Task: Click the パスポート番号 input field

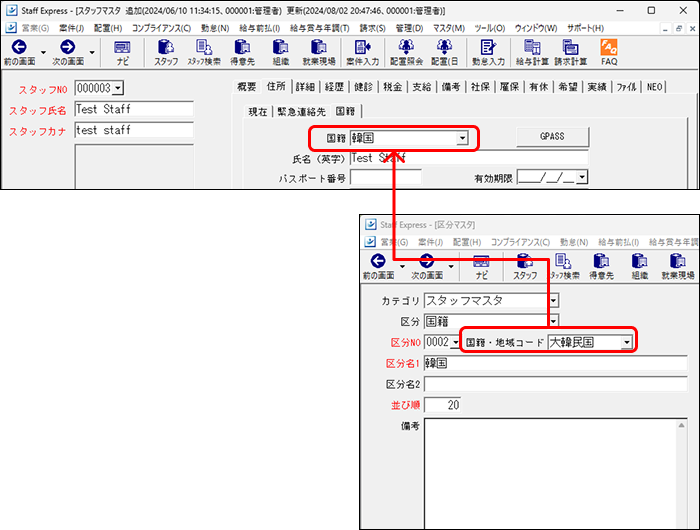Action: click(x=385, y=178)
